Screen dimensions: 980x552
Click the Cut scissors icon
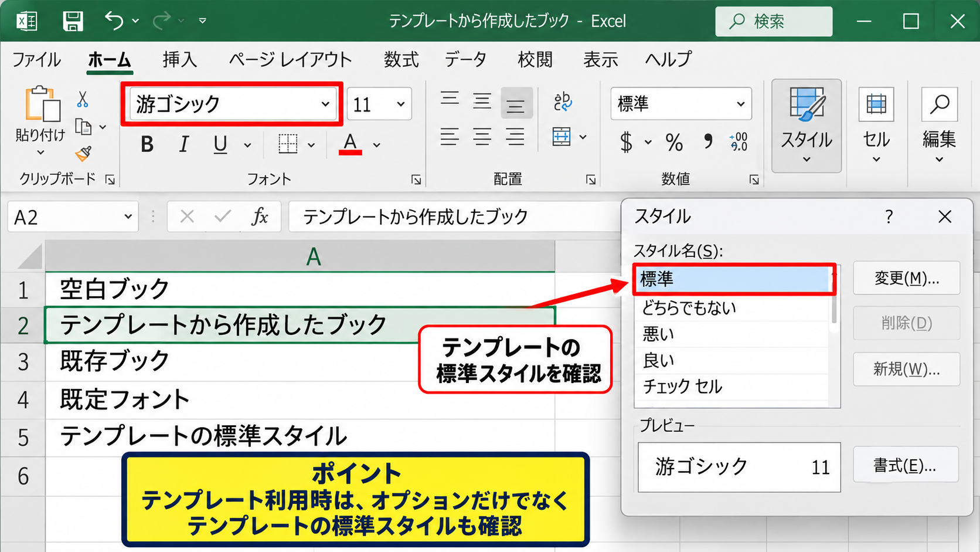83,99
